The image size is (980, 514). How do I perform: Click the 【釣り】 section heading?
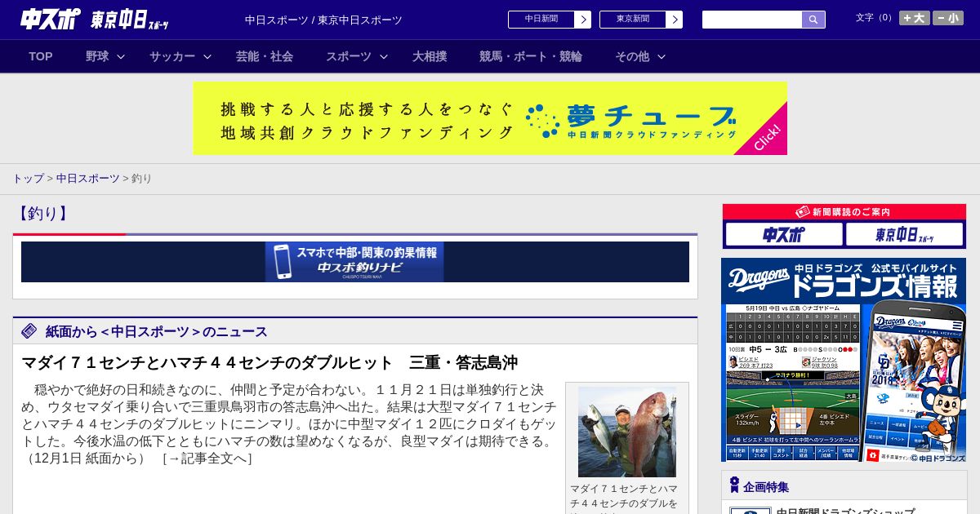pos(42,214)
